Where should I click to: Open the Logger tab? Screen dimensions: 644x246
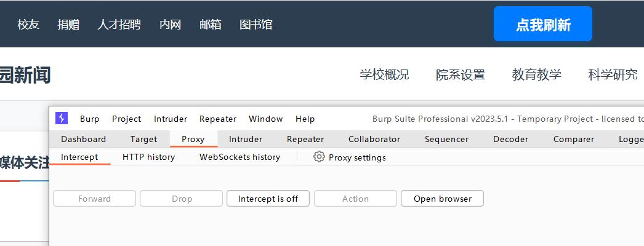click(631, 140)
